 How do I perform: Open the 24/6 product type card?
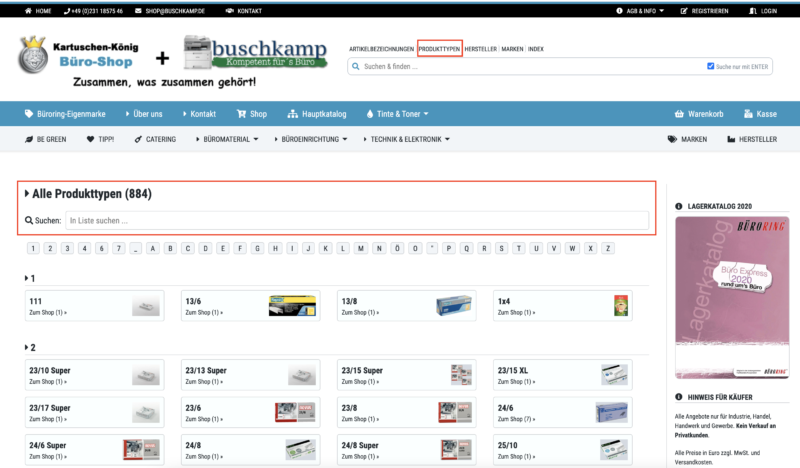[x=563, y=412]
